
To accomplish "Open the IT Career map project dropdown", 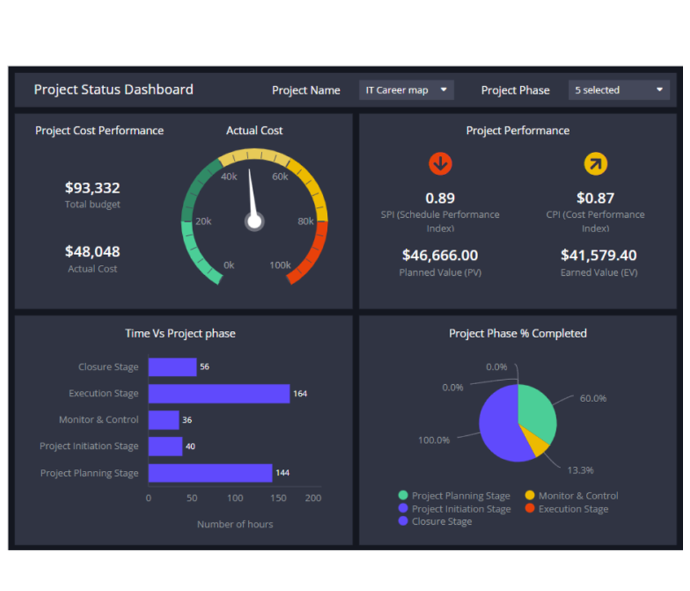I will pyautogui.click(x=406, y=90).
